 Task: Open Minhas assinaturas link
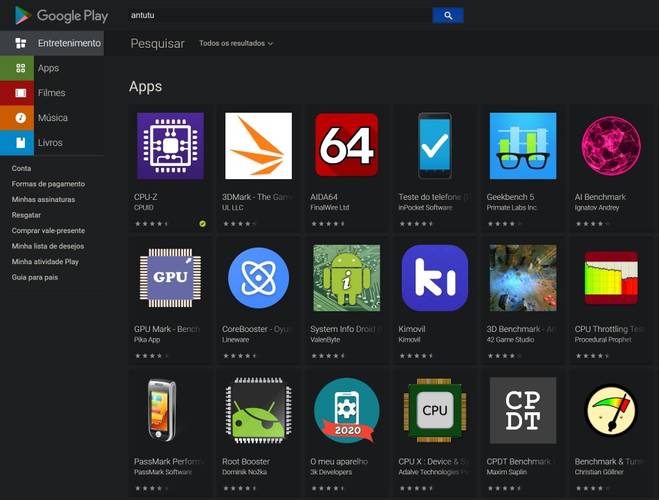pyautogui.click(x=43, y=199)
